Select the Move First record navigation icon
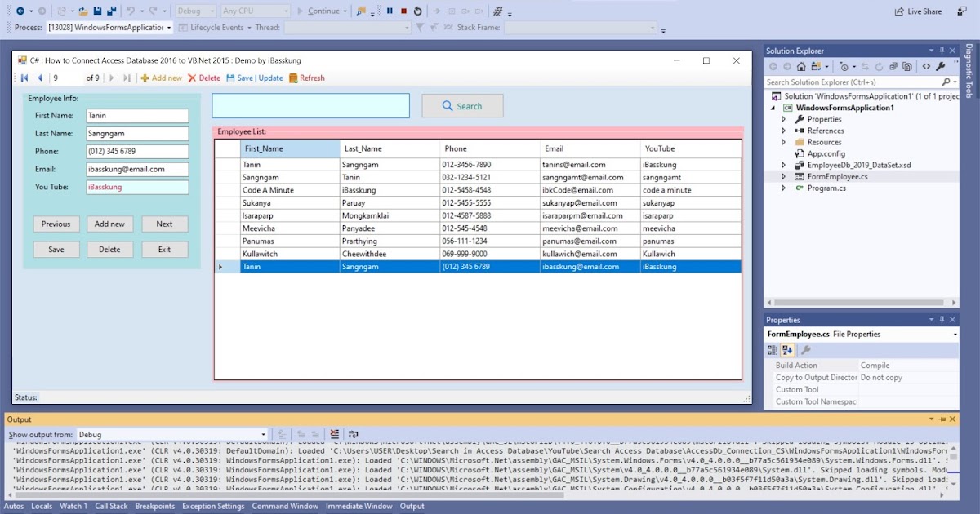 click(23, 78)
